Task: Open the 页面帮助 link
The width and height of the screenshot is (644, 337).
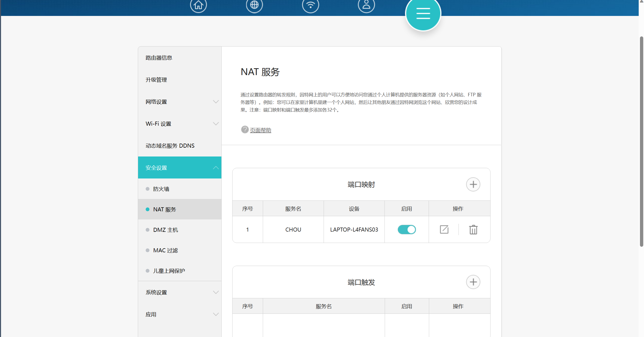Action: (x=260, y=130)
